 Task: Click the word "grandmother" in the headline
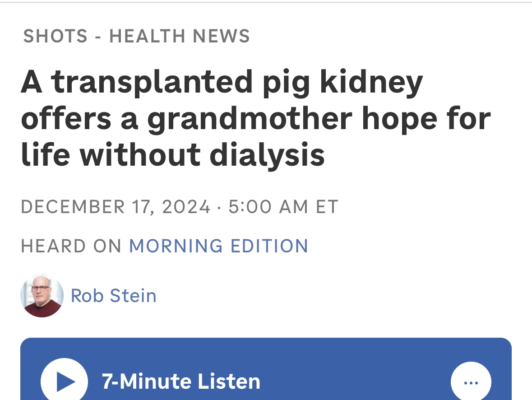coord(250,119)
